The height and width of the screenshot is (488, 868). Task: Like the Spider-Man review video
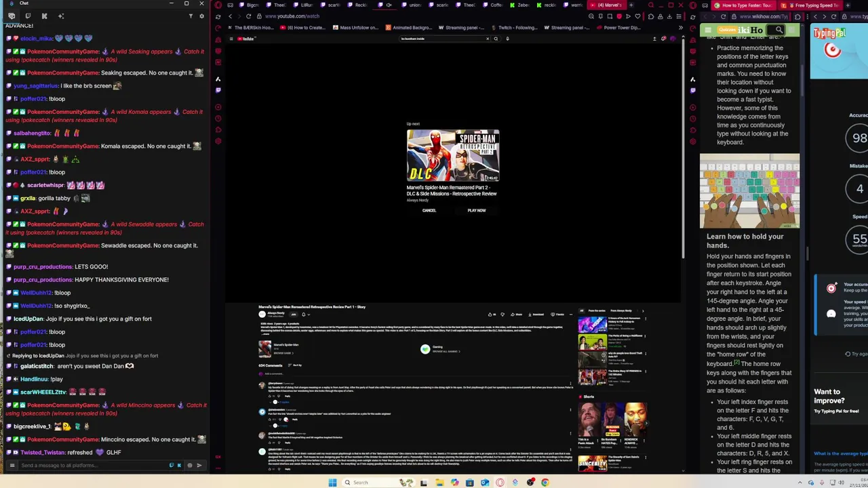click(x=491, y=314)
